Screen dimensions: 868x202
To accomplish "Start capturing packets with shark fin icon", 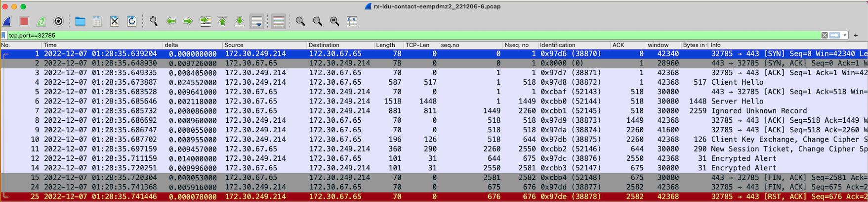I will [x=7, y=21].
